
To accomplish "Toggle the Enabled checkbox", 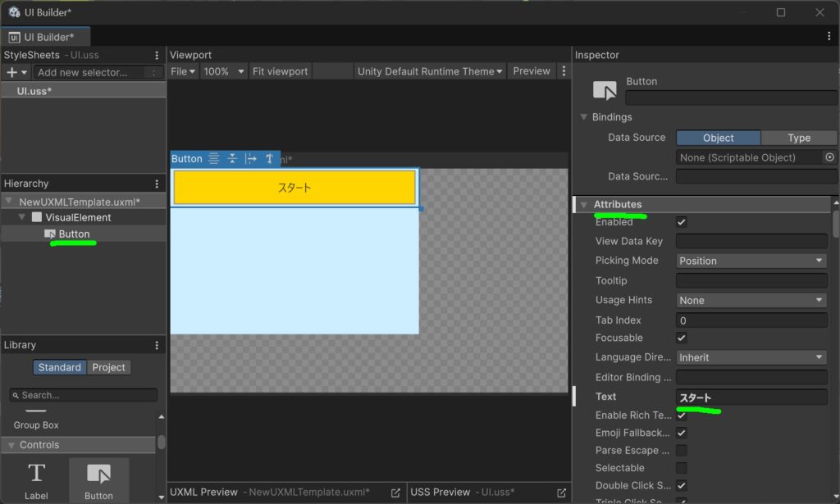I will 682,222.
